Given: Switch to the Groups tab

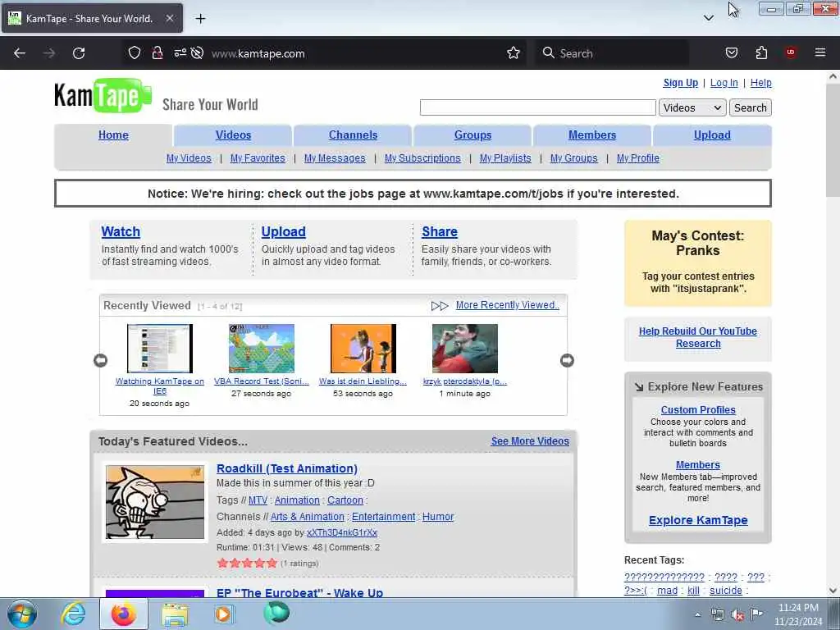Looking at the screenshot, I should (x=472, y=135).
